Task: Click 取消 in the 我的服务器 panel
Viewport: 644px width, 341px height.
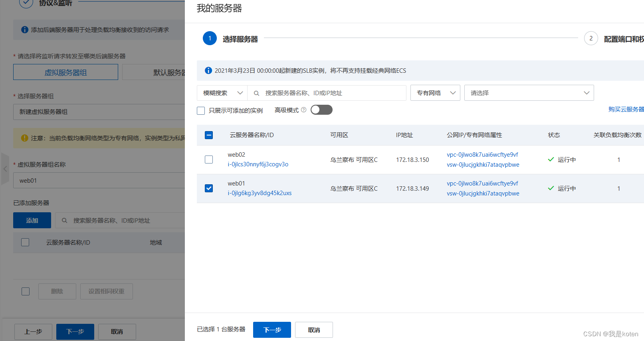Action: click(314, 330)
